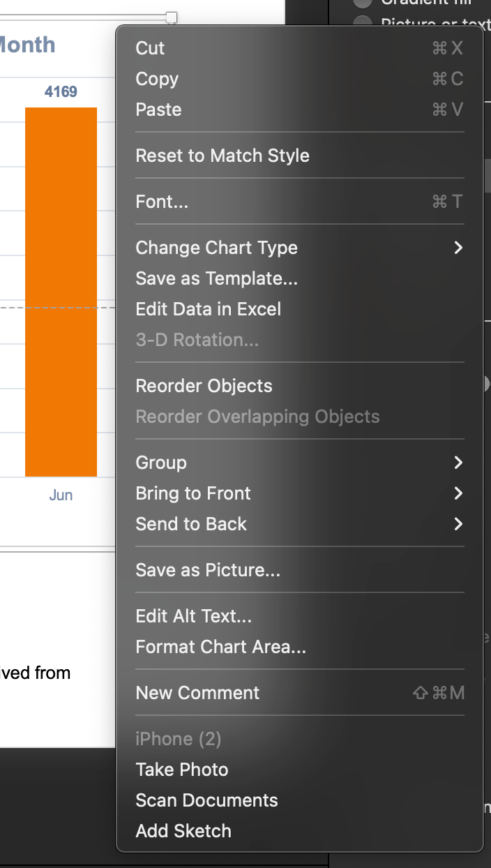Choose Save as Picture...
The width and height of the screenshot is (491, 868).
[208, 570]
